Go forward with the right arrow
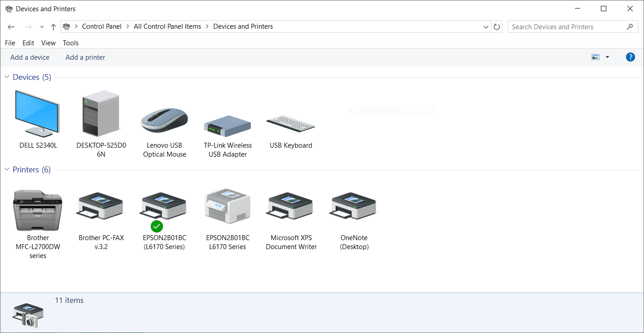 [28, 27]
